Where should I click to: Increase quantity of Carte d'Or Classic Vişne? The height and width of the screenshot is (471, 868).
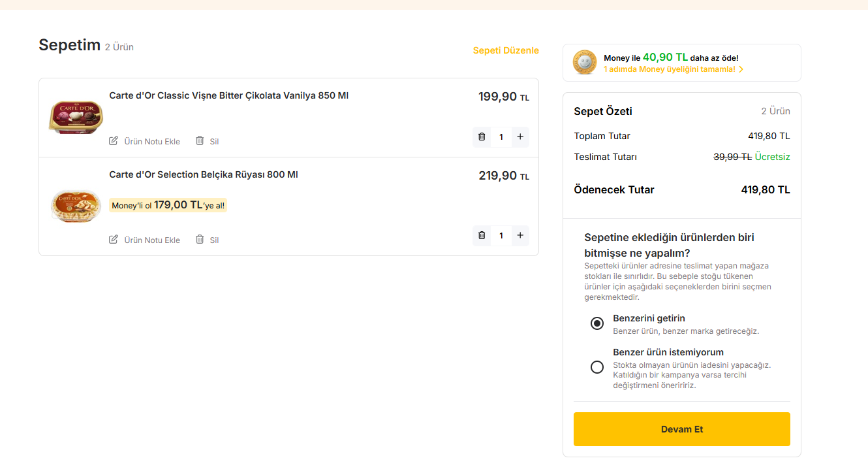[x=520, y=137]
